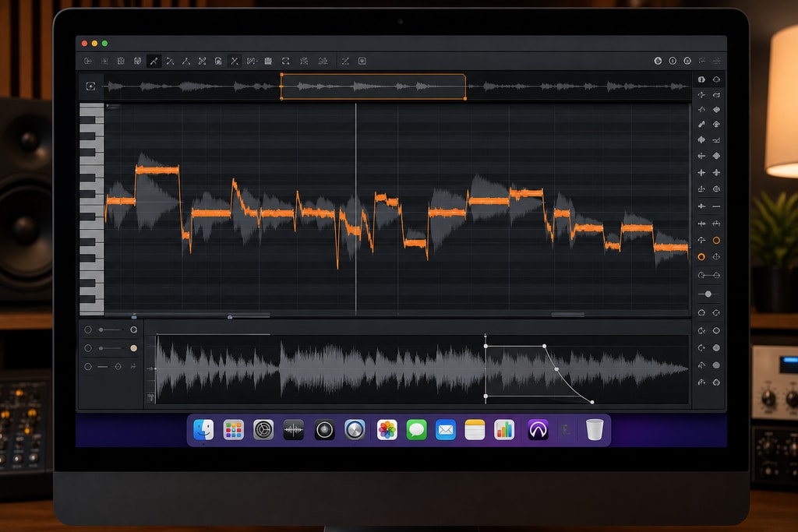Click the square screen icon ending the main toolbar
Viewport: 798px width, 532px height.
pyautogui.click(x=362, y=61)
